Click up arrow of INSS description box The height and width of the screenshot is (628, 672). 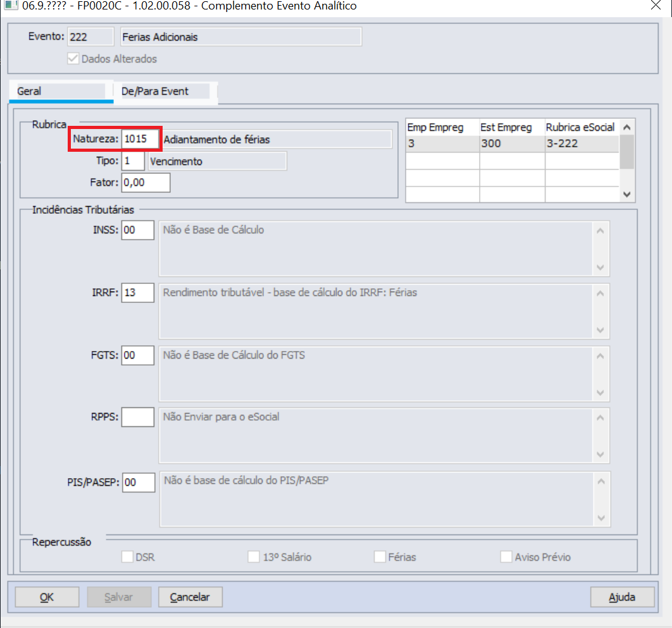tap(600, 231)
